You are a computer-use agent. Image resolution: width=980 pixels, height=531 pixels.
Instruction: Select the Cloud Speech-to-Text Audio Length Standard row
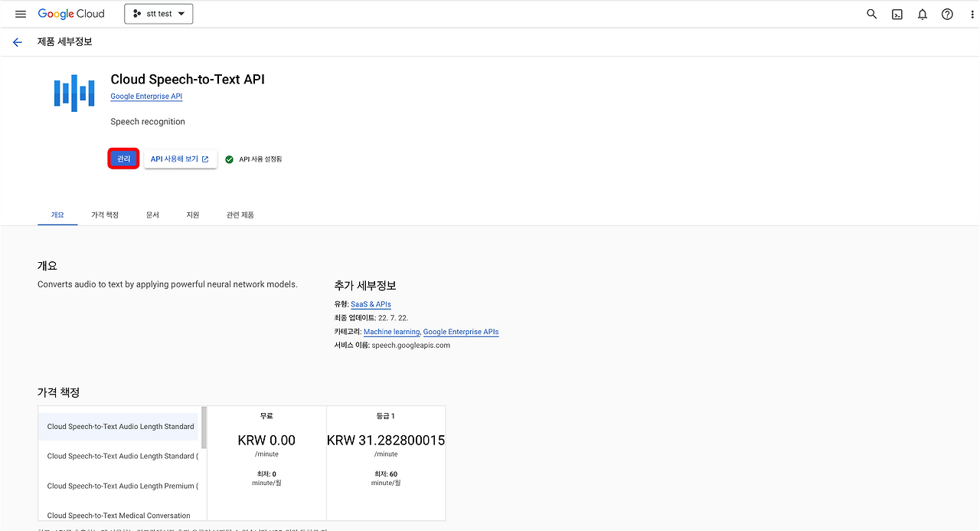119,426
